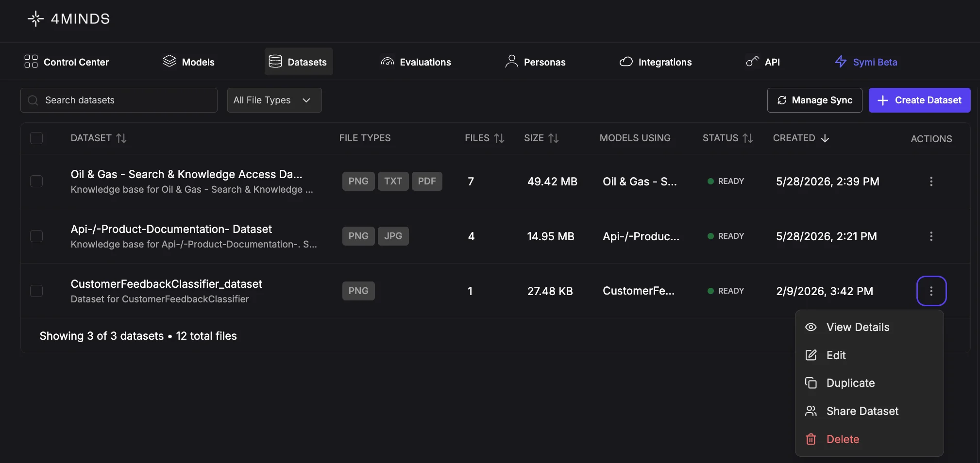Open actions menu for Oil & Gas dataset

(x=931, y=181)
